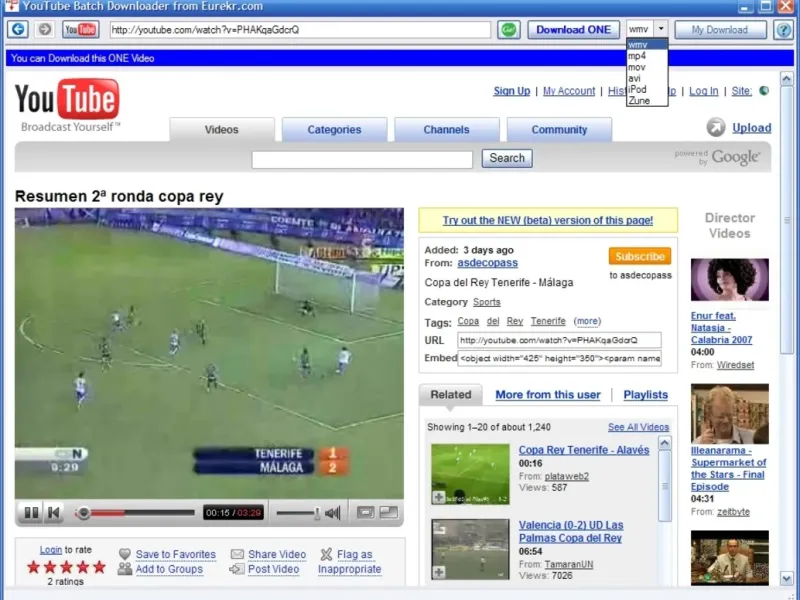This screenshot has height=600, width=800.
Task: Click the Embed code text field
Action: point(559,358)
